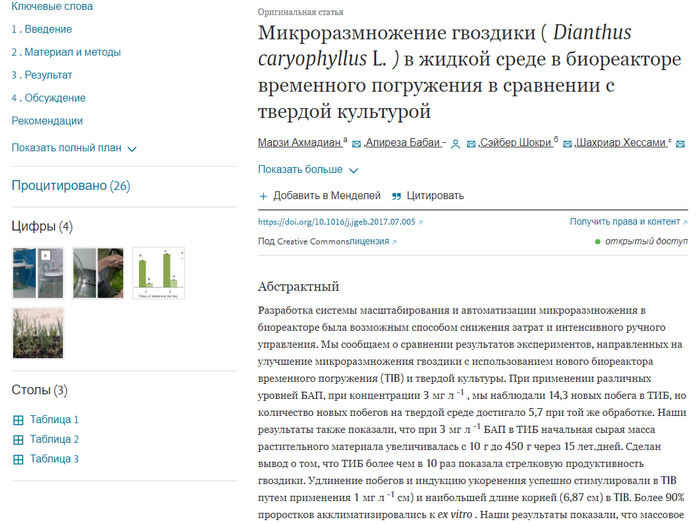Go to 4. Обсуждение section
Viewport: 700px width, 524px height.
[48, 98]
